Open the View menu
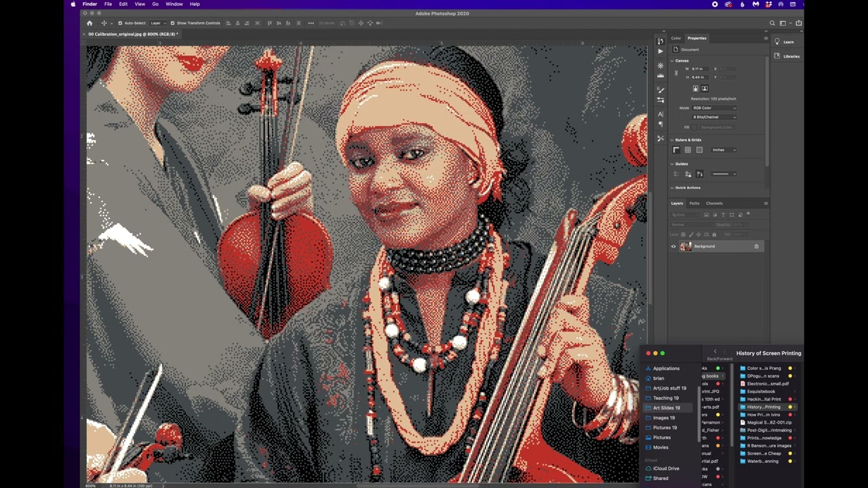868x488 pixels. pos(140,4)
